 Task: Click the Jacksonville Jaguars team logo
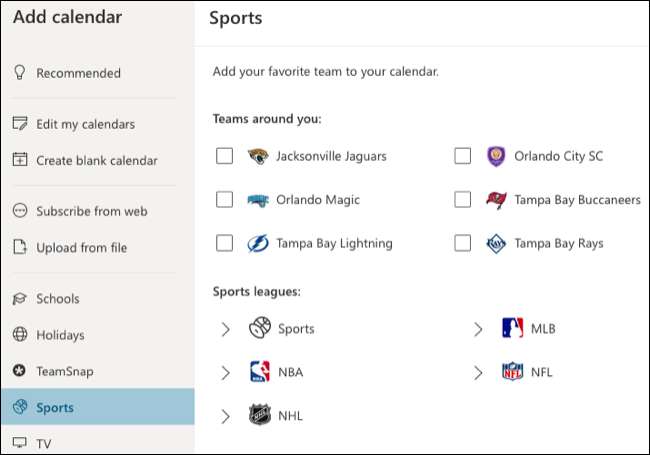(259, 156)
